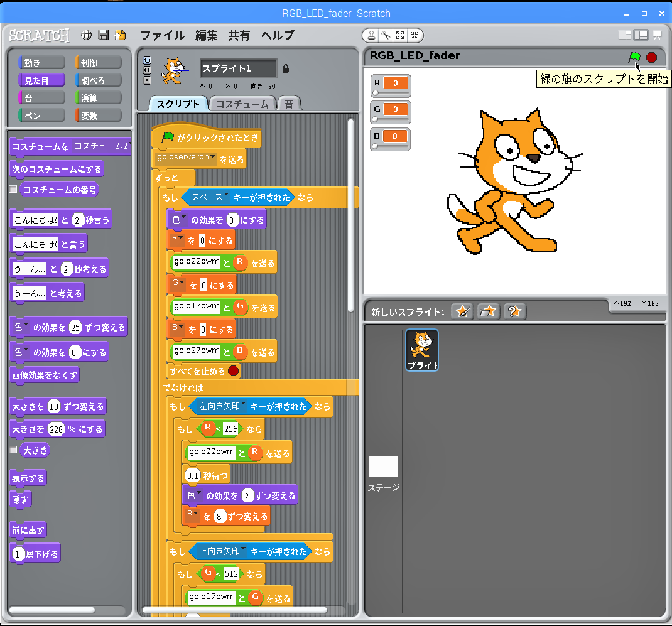The width and height of the screenshot is (672, 626).
Task: Open the ヘルプ menu
Action: (278, 35)
